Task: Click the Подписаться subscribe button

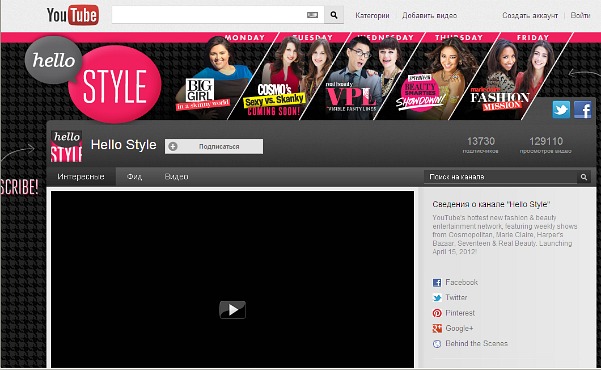Action: (214, 146)
